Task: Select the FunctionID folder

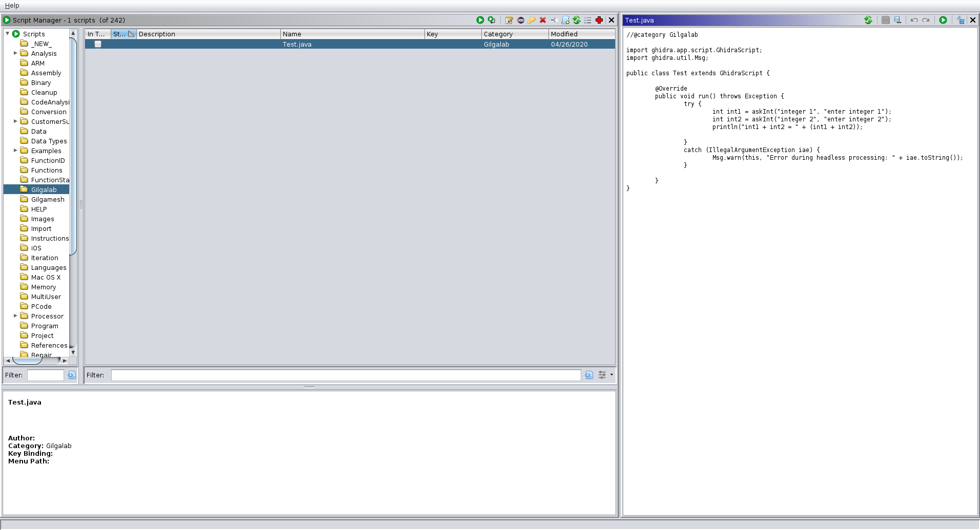Action: (48, 160)
